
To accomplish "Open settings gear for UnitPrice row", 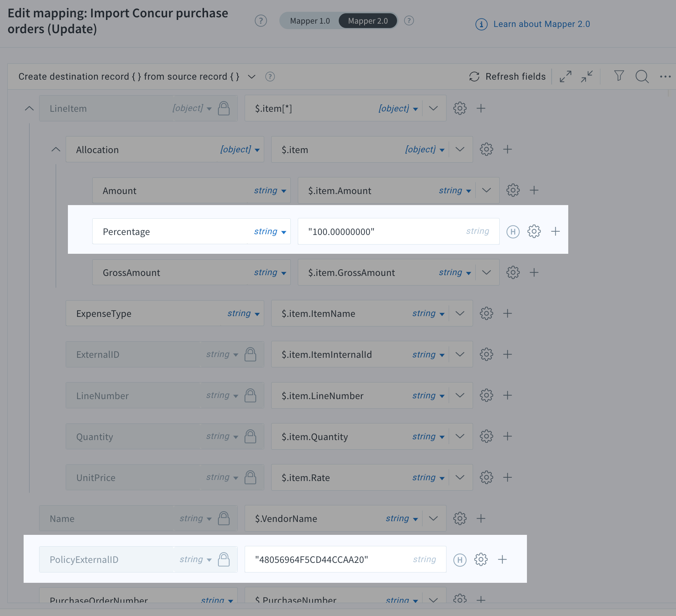I will point(486,477).
